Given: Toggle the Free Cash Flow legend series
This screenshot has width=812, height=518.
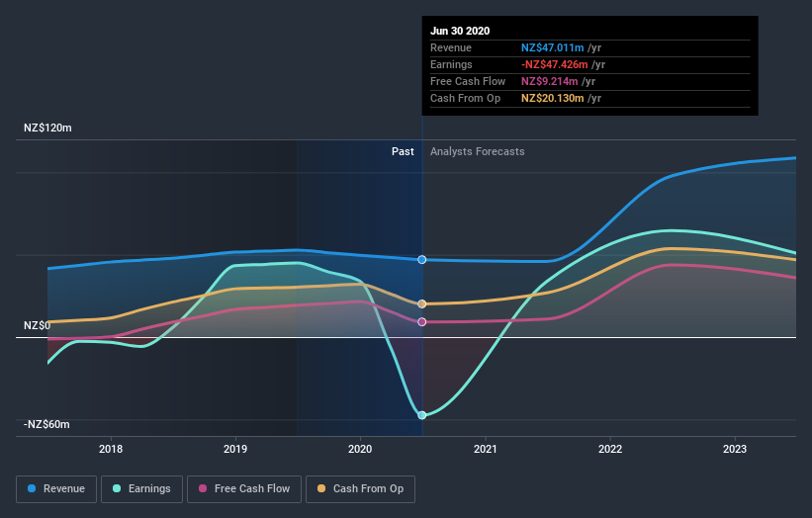Looking at the screenshot, I should (244, 489).
